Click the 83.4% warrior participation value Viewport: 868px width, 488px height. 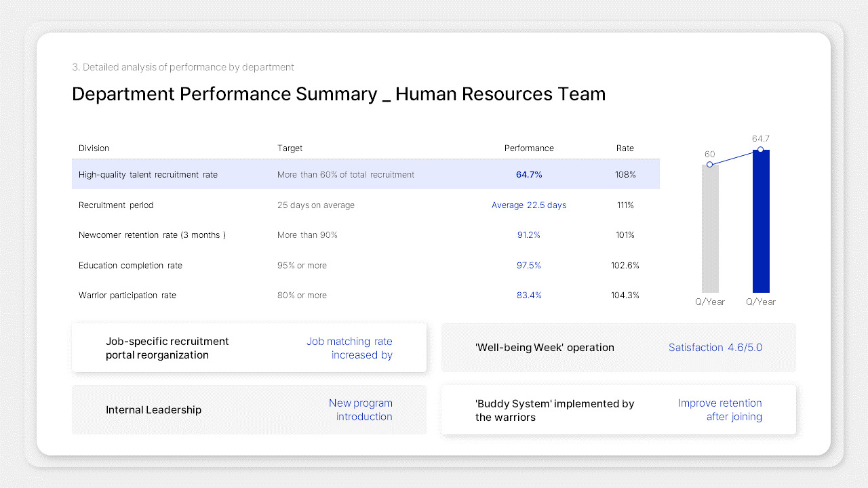(x=529, y=295)
